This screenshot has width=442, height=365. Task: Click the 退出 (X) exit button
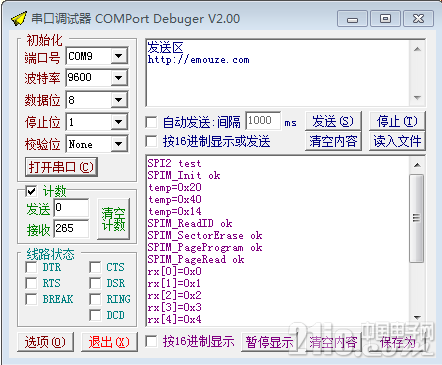click(109, 342)
